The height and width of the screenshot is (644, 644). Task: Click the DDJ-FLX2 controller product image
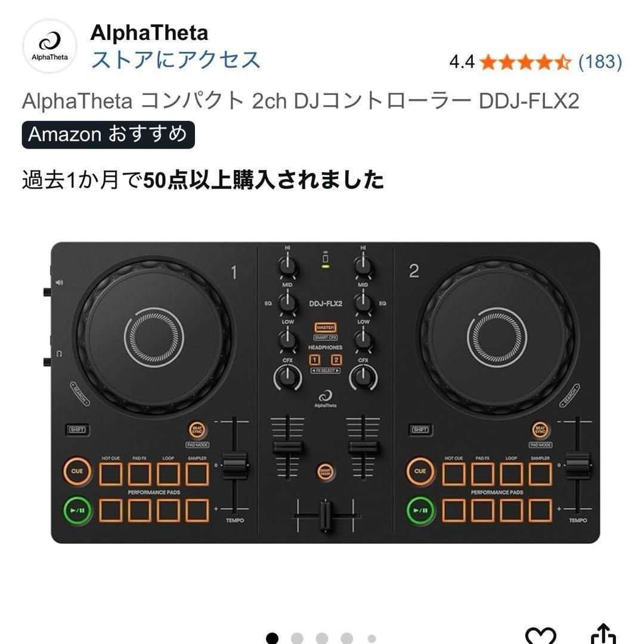point(324,392)
